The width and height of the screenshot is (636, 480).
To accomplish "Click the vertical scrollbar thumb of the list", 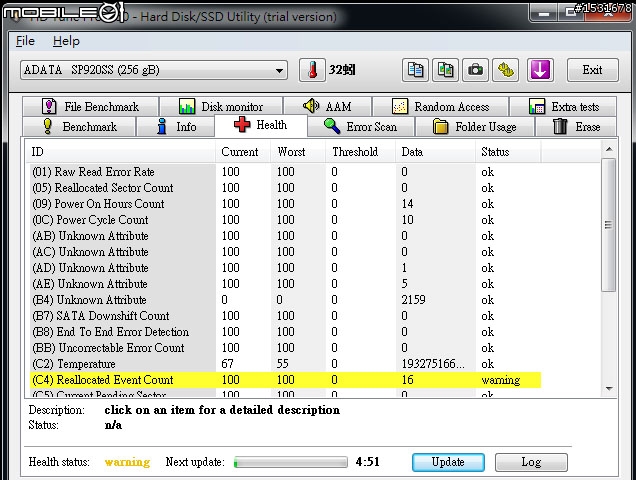I will point(608,225).
